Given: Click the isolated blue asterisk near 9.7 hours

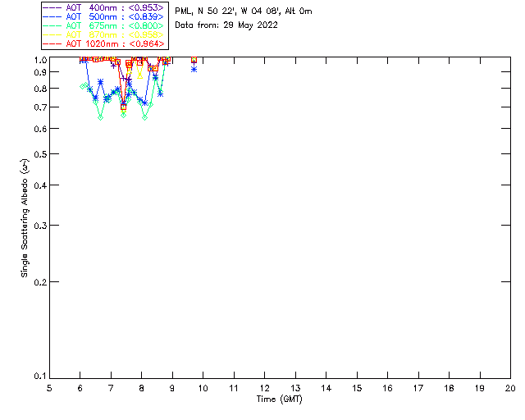Looking at the screenshot, I should 194,70.
